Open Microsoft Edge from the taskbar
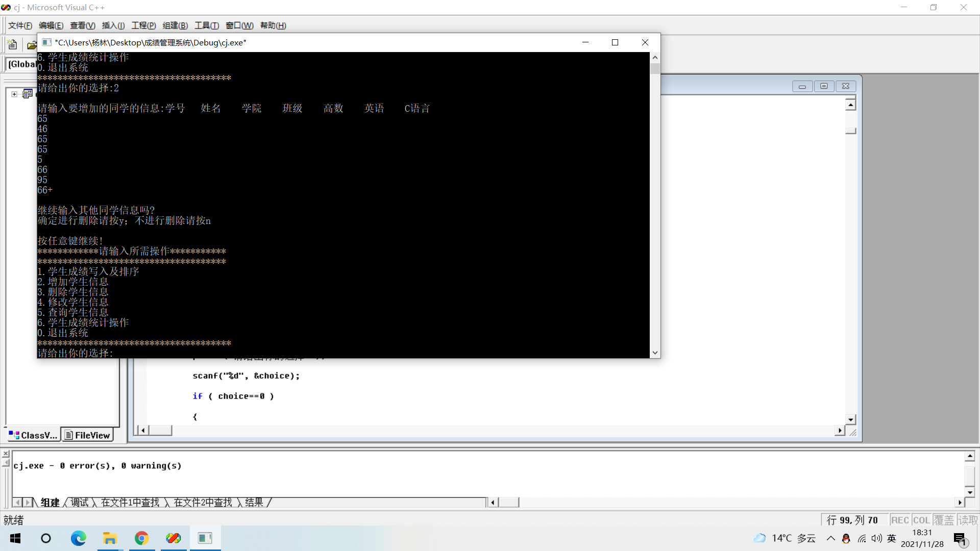The width and height of the screenshot is (980, 551). point(78,538)
